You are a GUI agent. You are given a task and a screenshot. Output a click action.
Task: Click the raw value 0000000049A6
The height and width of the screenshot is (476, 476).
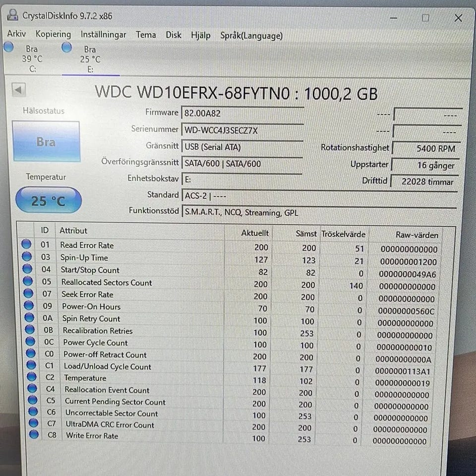[408, 274]
